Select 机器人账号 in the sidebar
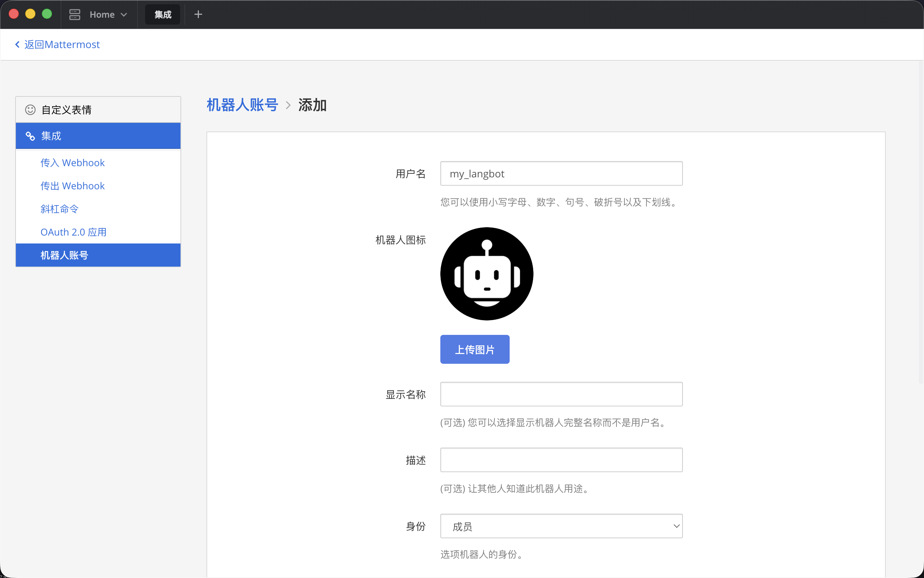 pos(98,255)
